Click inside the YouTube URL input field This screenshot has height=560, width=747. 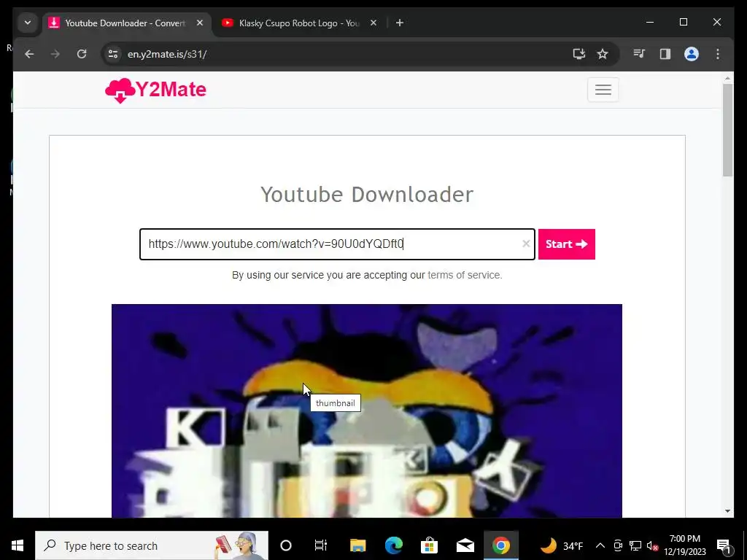coord(337,244)
